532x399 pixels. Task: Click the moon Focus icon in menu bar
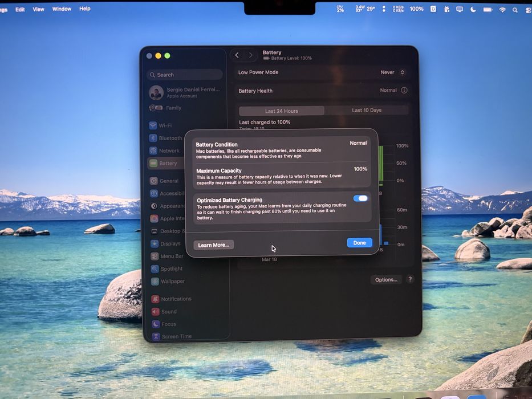pos(473,10)
